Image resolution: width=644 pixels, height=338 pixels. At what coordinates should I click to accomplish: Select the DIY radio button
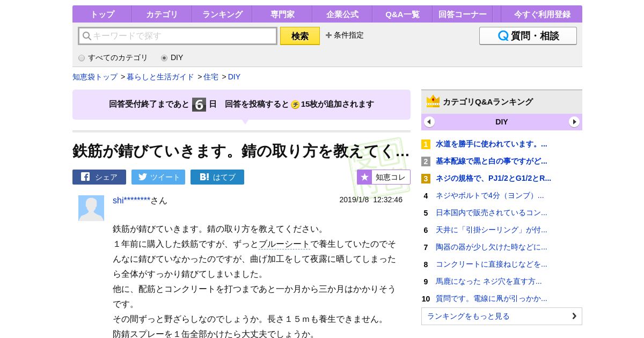point(164,58)
